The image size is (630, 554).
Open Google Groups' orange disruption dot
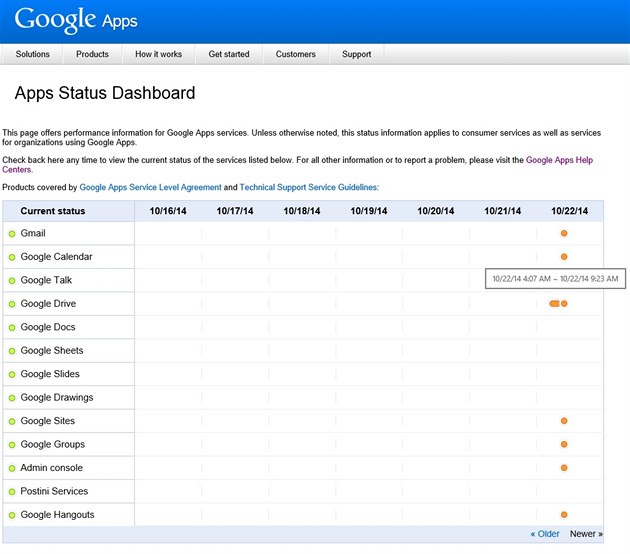click(564, 444)
